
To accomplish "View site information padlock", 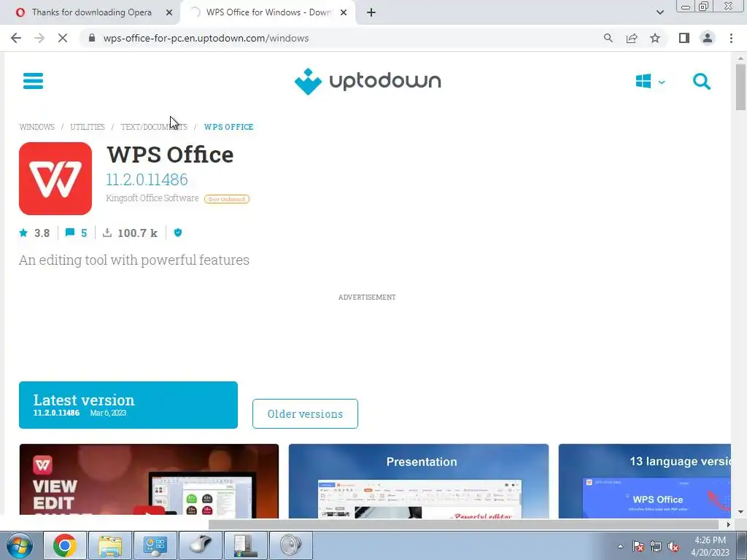I will (x=92, y=38).
